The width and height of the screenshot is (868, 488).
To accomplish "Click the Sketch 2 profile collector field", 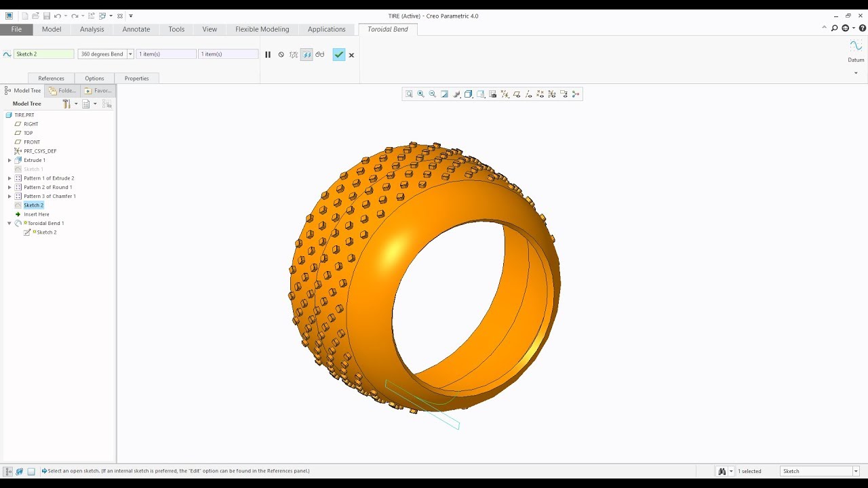I will (43, 54).
